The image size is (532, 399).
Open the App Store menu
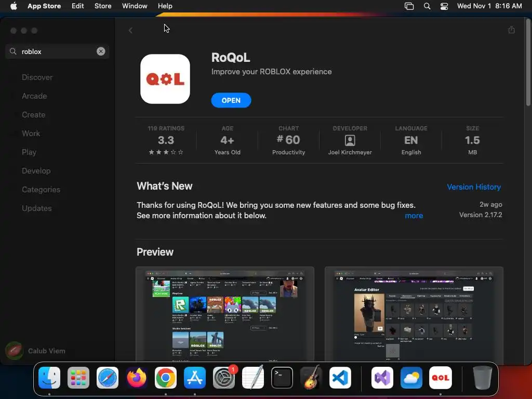coord(44,6)
